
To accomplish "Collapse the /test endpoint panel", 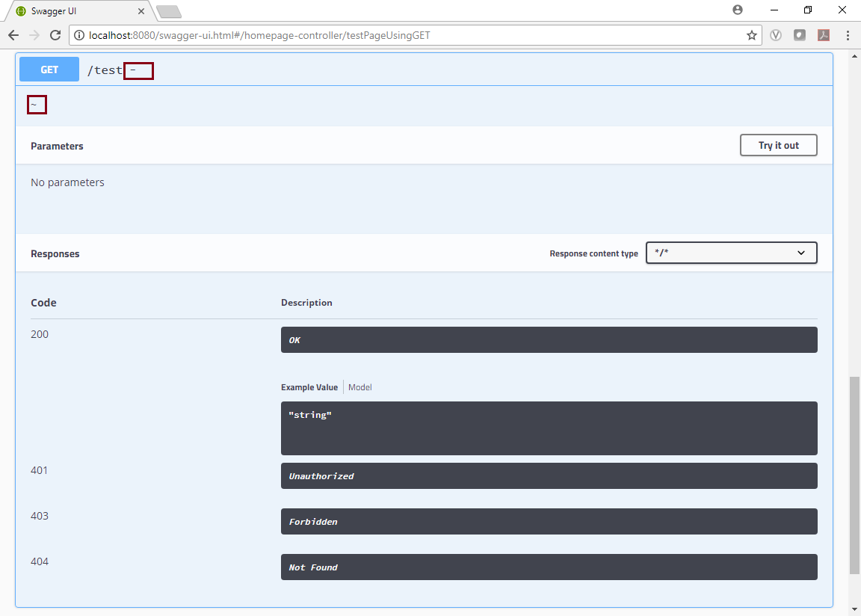I will point(139,70).
